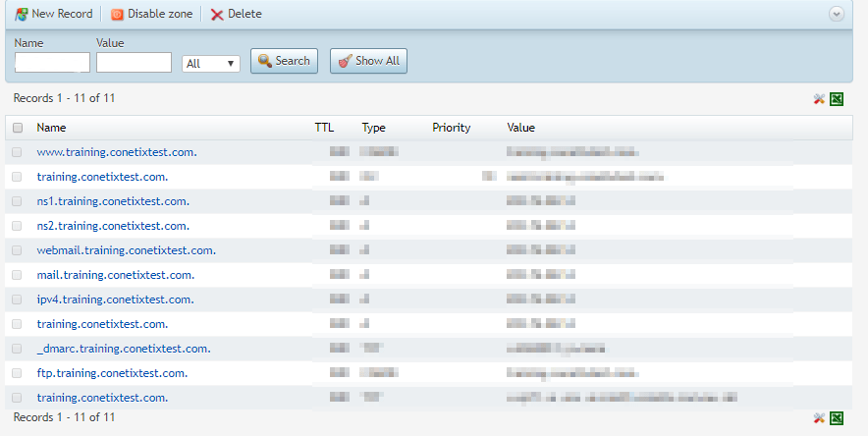Open the ipv4.training.conetixtest.com. record
The image size is (868, 436).
115,300
